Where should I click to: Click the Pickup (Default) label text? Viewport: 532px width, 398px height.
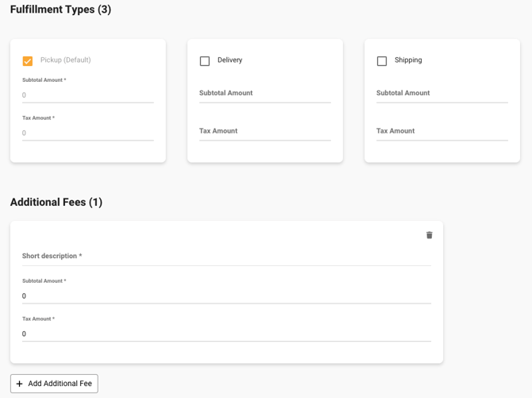[65, 60]
